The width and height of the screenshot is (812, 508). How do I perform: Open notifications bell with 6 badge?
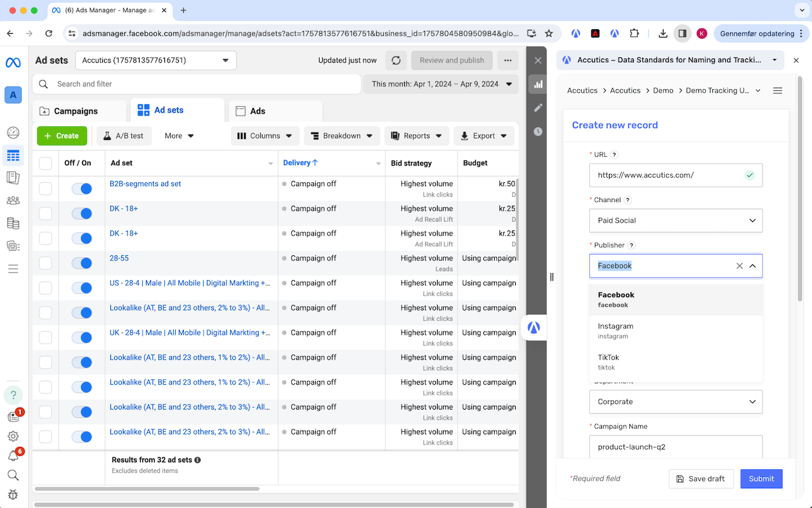point(13,456)
